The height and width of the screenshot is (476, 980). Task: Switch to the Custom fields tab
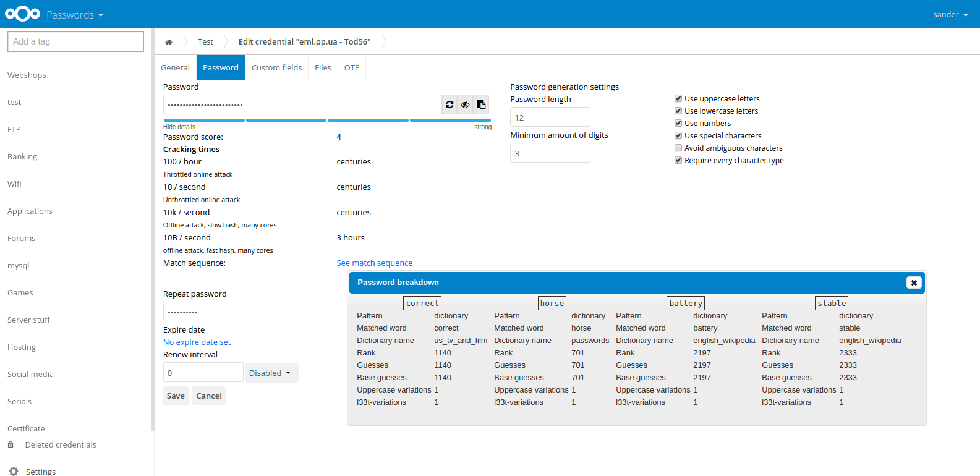pyautogui.click(x=276, y=67)
